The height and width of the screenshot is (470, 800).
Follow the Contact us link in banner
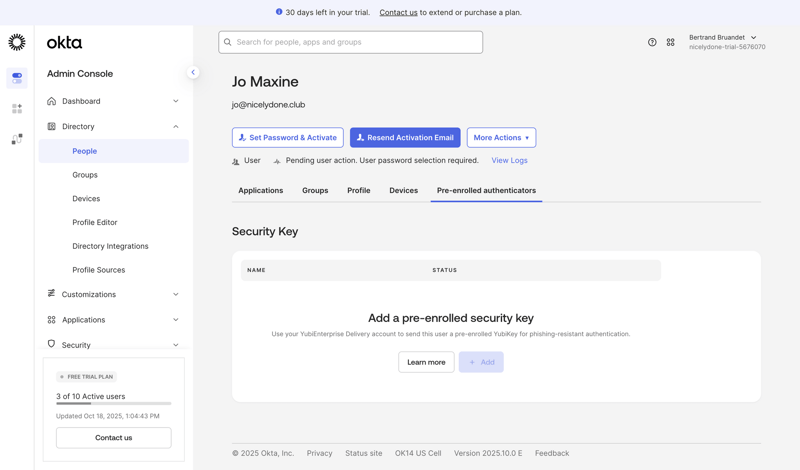coord(398,12)
